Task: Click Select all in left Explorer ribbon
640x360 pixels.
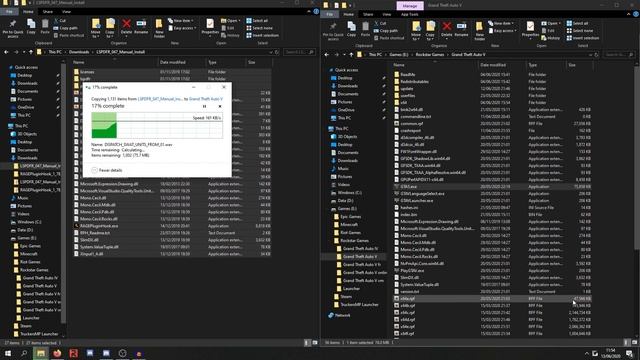Action: pos(257,20)
